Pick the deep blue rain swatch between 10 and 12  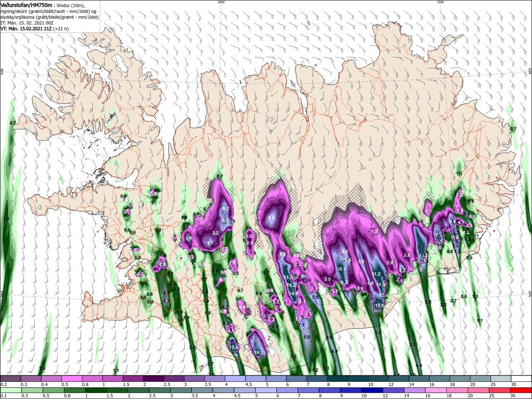click(372, 390)
